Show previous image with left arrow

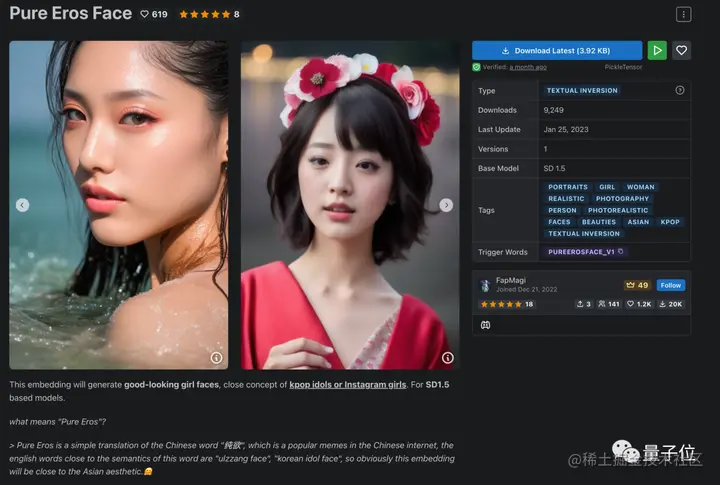click(x=22, y=205)
